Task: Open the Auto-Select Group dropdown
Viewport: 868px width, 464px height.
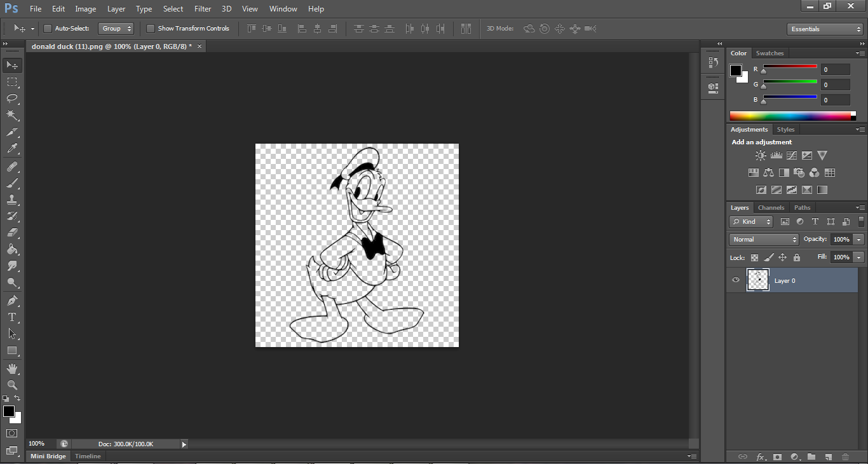Action: [116, 29]
